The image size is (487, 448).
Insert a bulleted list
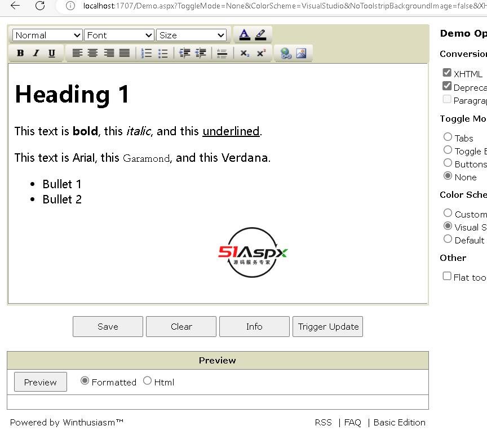pos(163,54)
